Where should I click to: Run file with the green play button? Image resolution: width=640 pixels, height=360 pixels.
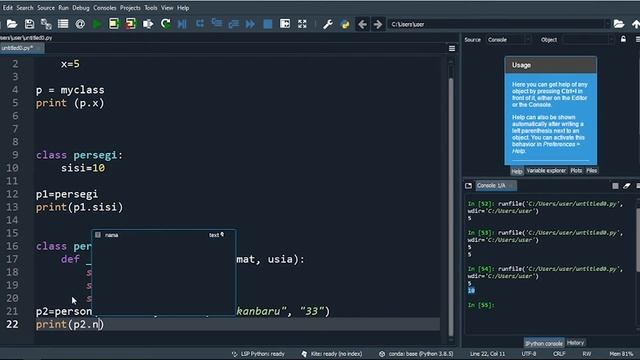(97, 24)
